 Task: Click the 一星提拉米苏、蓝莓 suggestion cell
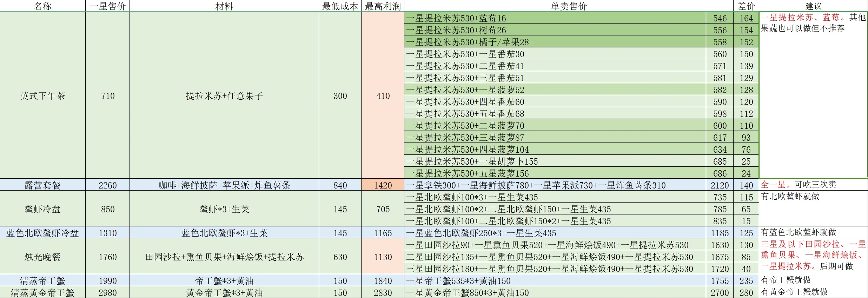click(813, 95)
